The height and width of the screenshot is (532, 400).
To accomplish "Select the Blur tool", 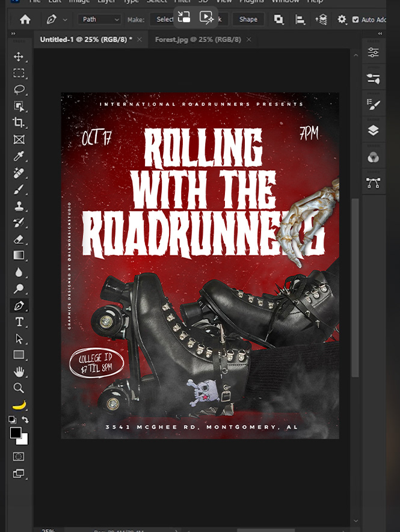I will tap(19, 272).
